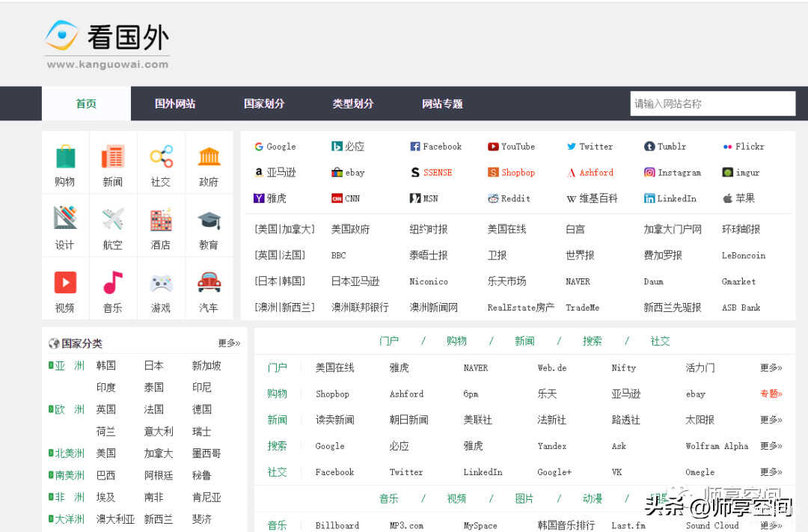The image size is (808, 532).
Task: Open the 加拿大门户网 link
Action: pos(673,229)
